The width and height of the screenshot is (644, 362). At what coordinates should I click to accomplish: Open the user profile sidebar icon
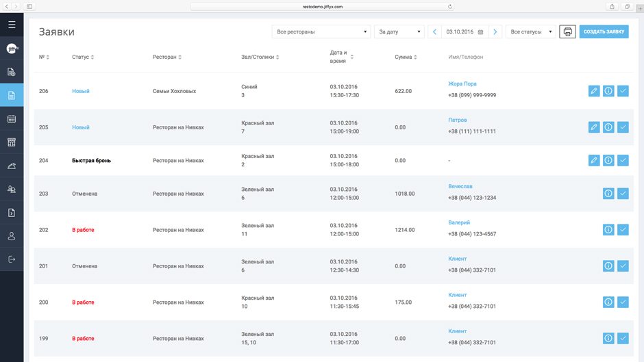pos(12,236)
